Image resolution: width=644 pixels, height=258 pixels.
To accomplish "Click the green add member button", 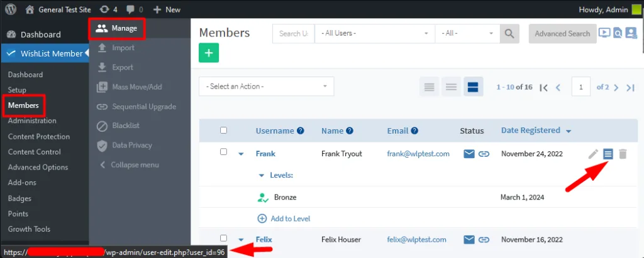I will point(209,53).
